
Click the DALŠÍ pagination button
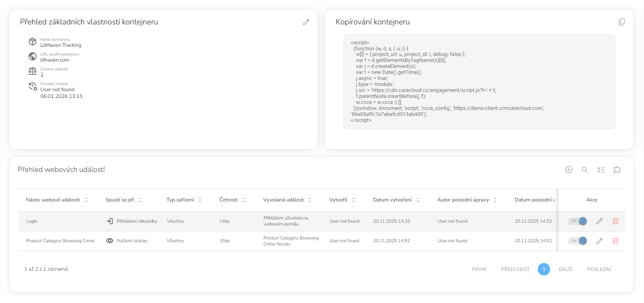pos(565,269)
